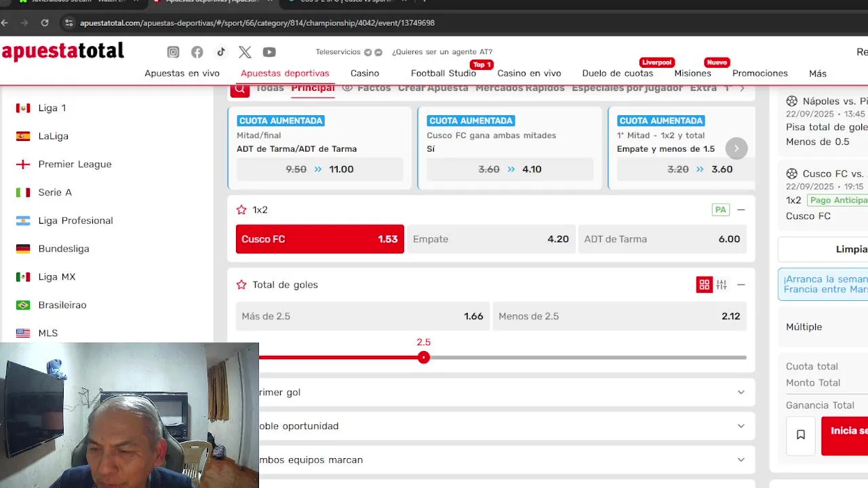
Task: Select Cusco FC odds 1.53
Action: pyautogui.click(x=320, y=239)
